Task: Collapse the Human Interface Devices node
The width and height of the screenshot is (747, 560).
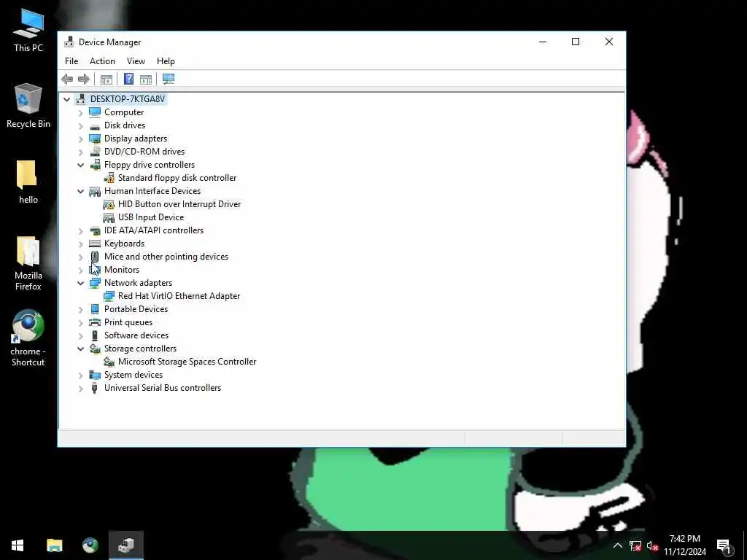Action: click(80, 192)
